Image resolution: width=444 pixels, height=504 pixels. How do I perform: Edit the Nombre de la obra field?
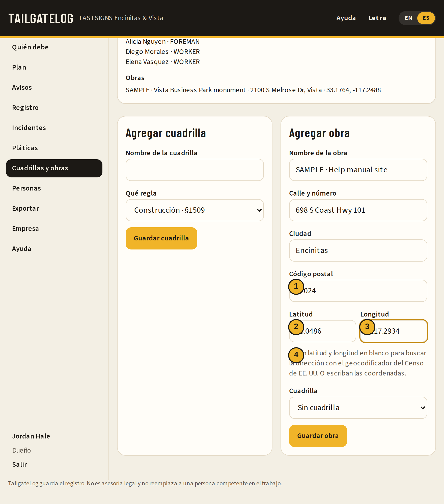(358, 170)
